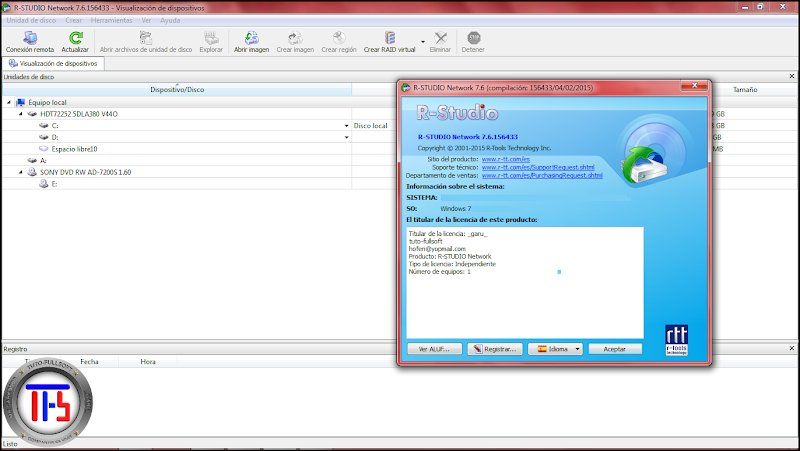800x451 pixels.
Task: Select the Eliminar toolbar icon
Action: pos(440,42)
